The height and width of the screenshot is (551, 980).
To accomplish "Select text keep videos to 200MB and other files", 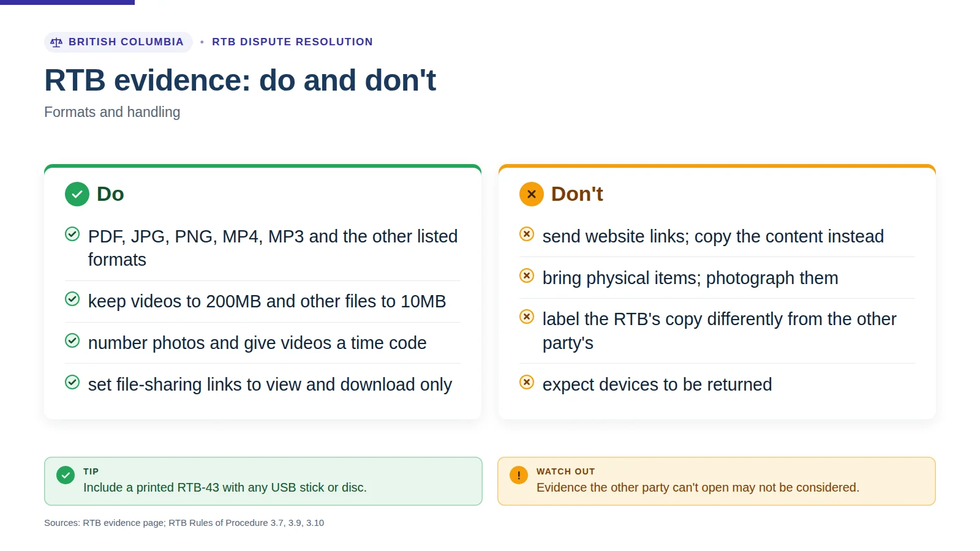I will pyautogui.click(x=267, y=301).
